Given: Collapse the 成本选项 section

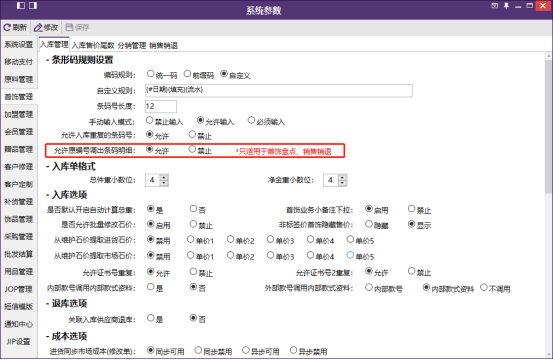Looking at the screenshot, I should click(47, 337).
